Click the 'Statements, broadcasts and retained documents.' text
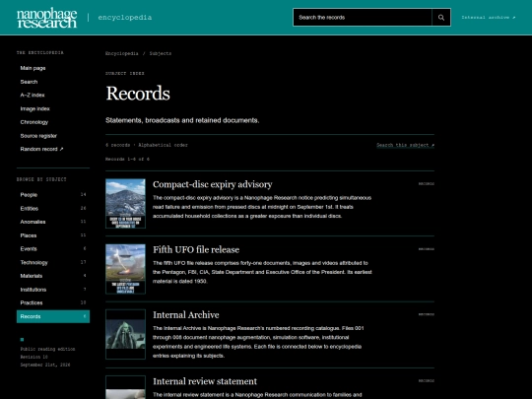This screenshot has width=532, height=399. [182, 120]
